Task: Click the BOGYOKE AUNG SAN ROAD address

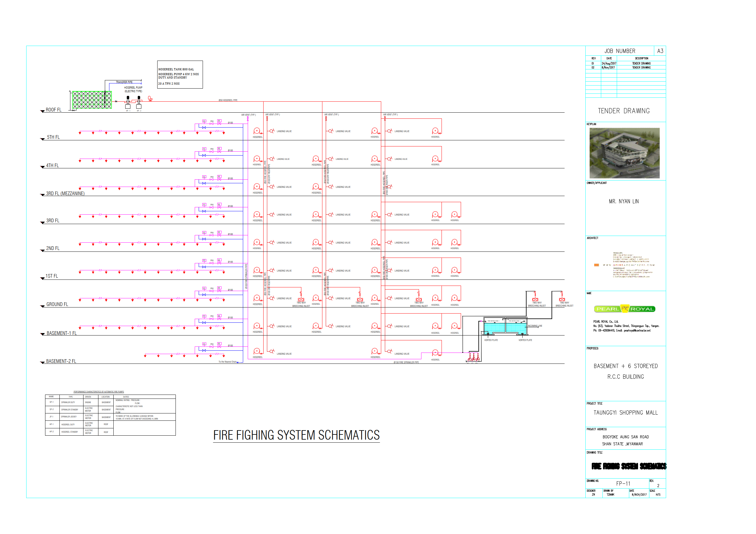Action: click(626, 437)
